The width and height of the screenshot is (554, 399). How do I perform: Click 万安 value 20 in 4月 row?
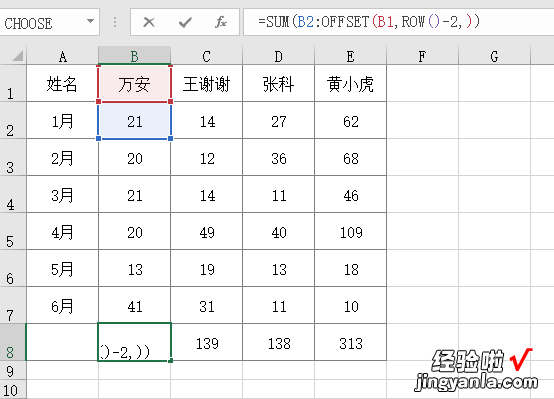coord(135,231)
